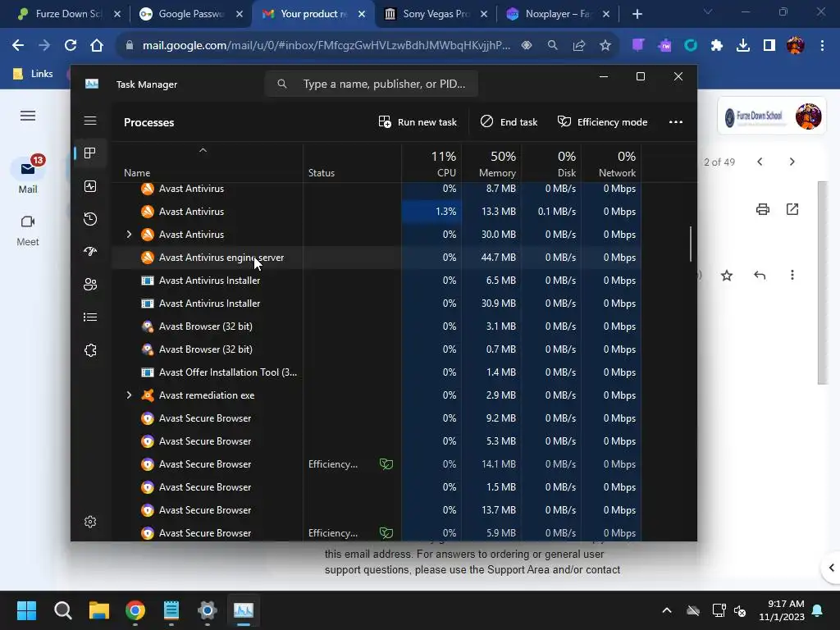This screenshot has height=630, width=840.
Task: Print the email in Gmail
Action: pos(762,209)
